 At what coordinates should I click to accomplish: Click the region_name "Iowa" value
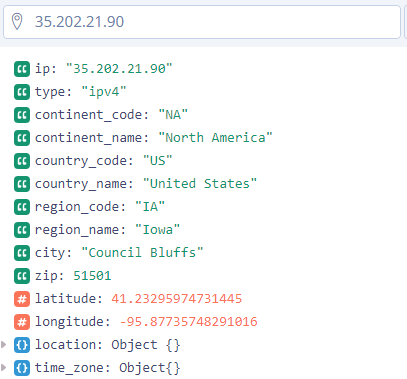tap(158, 230)
